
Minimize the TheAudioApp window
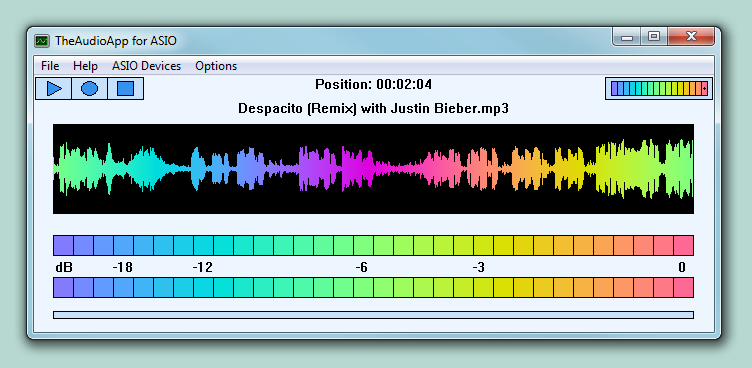pyautogui.click(x=627, y=36)
